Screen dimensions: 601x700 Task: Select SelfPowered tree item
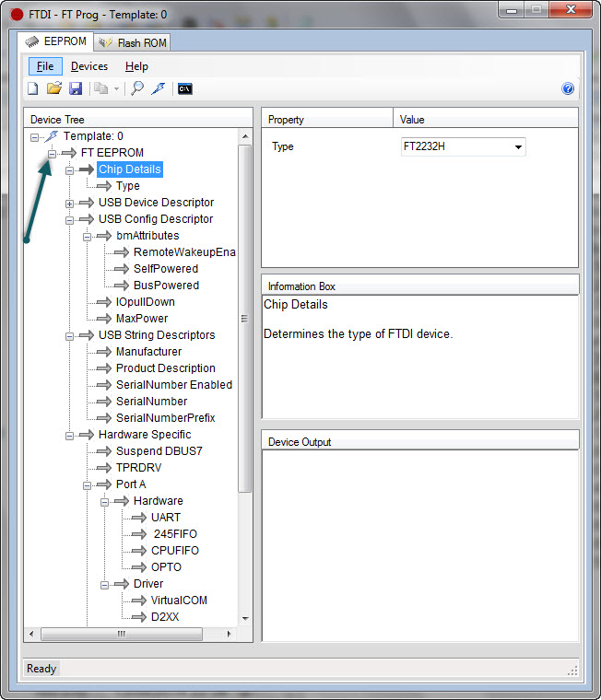[166, 268]
